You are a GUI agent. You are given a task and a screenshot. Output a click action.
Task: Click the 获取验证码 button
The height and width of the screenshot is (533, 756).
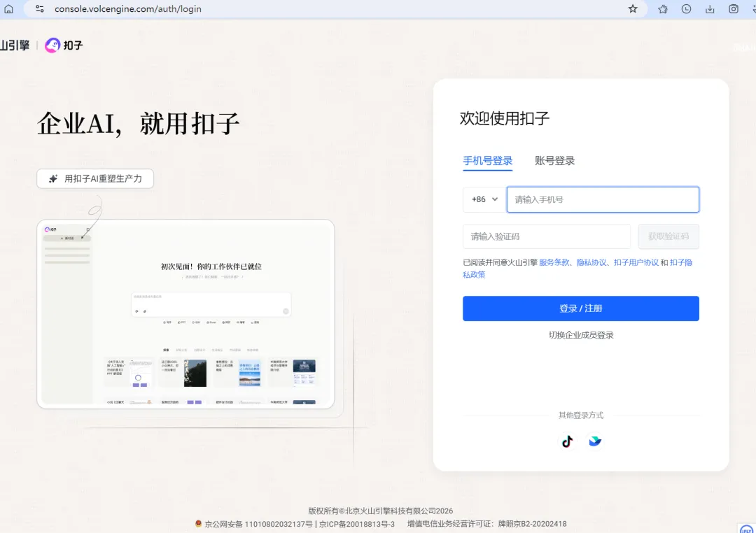pos(668,236)
